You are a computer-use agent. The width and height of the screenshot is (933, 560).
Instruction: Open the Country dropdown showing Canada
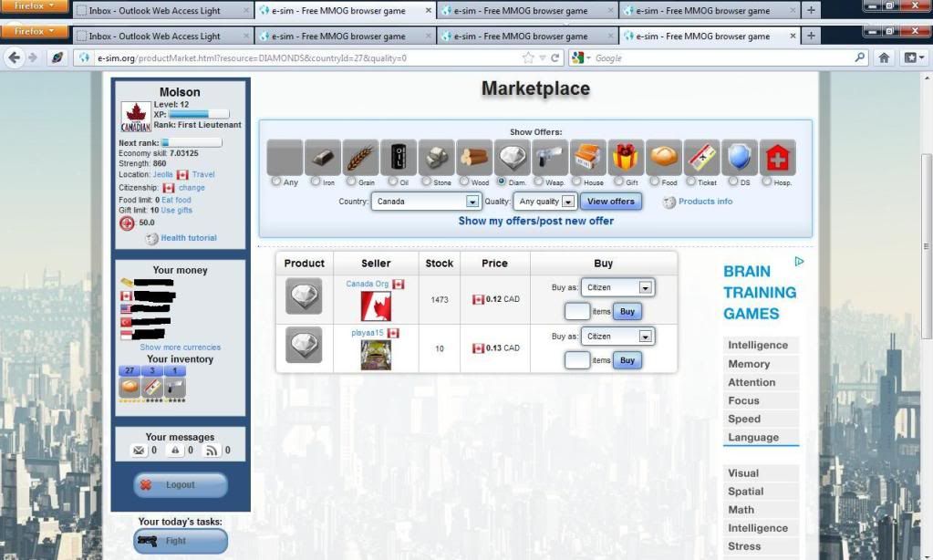425,202
